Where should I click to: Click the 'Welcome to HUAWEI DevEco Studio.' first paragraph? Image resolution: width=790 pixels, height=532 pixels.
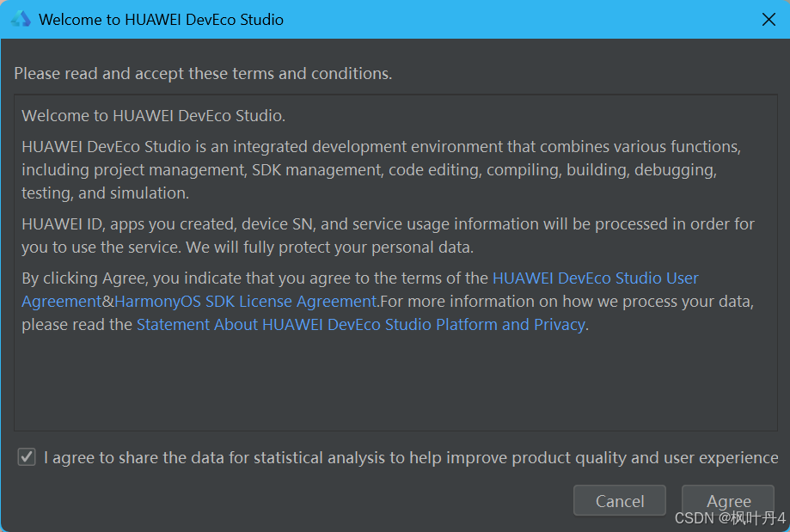coord(153,116)
